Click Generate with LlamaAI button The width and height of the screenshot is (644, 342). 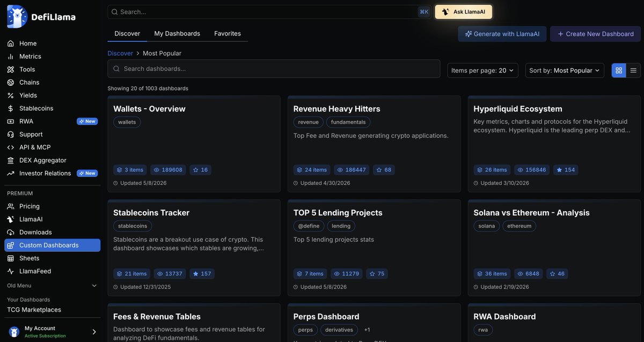pos(502,34)
